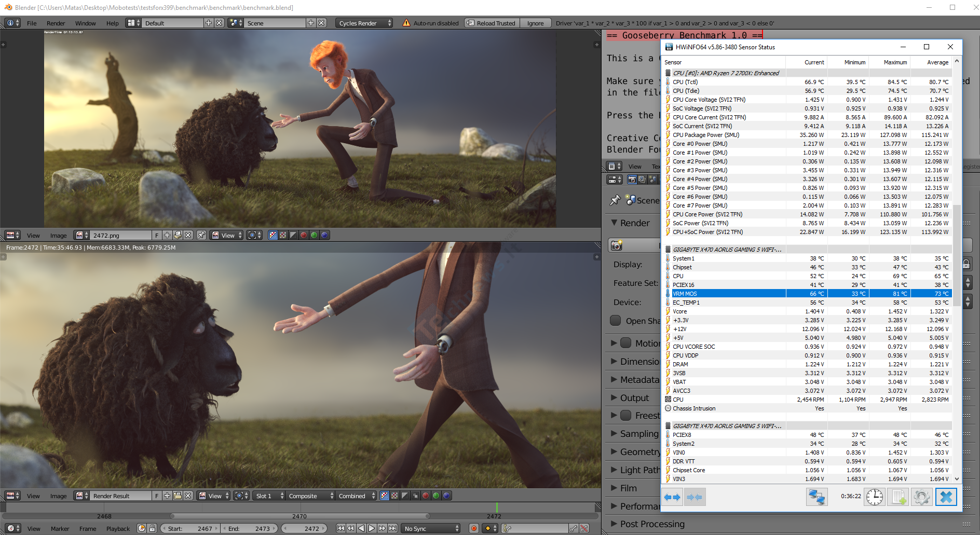Image resolution: width=980 pixels, height=535 pixels.
Task: Click the red channel display icon in Render Result bar
Action: point(426,496)
